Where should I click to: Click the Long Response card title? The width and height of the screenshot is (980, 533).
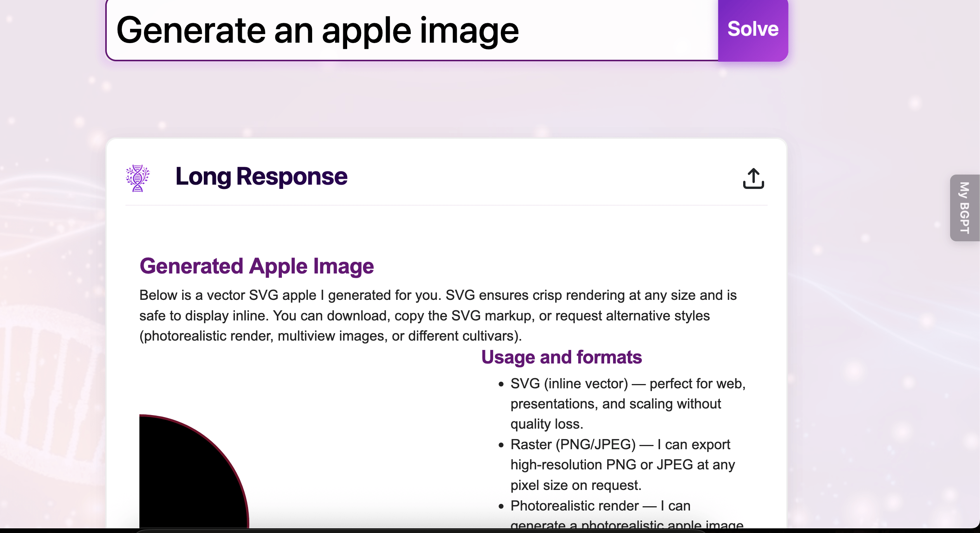coord(261,177)
